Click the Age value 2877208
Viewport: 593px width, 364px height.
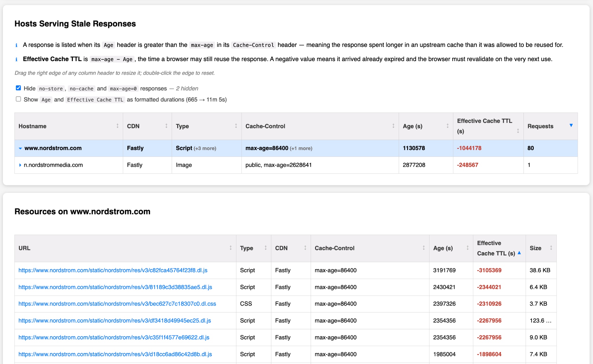pos(414,165)
